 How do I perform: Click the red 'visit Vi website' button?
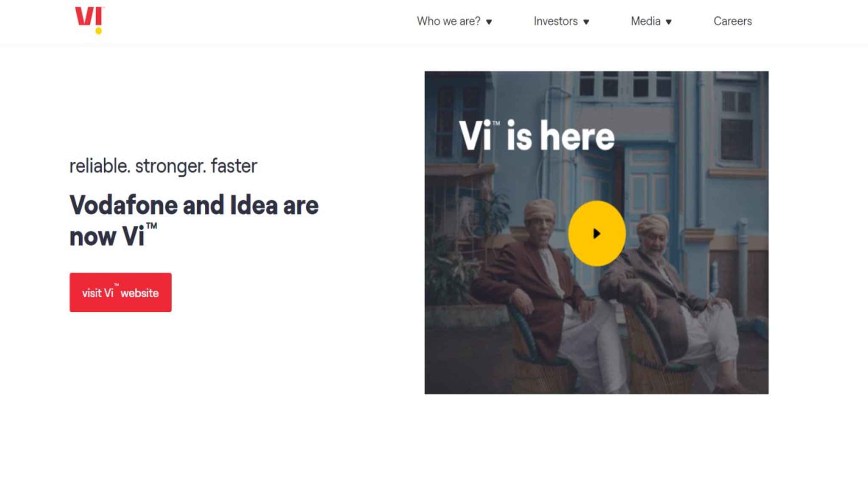pyautogui.click(x=120, y=291)
